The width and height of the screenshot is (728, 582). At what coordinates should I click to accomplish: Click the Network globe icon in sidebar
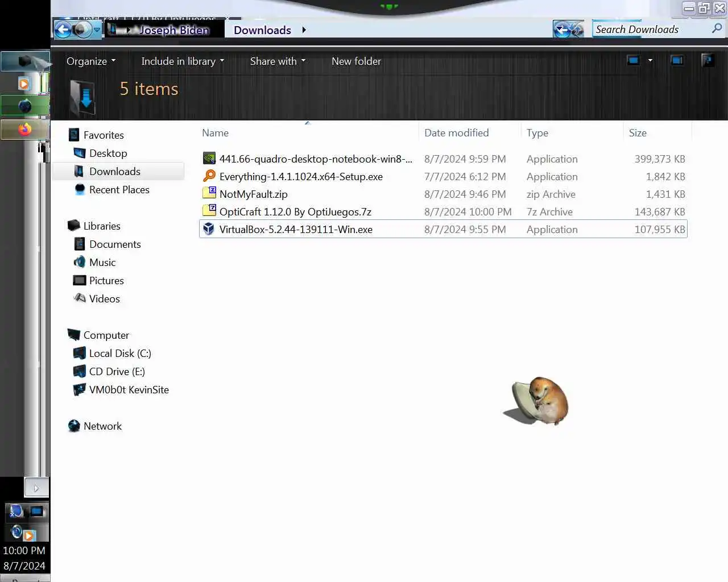74,426
